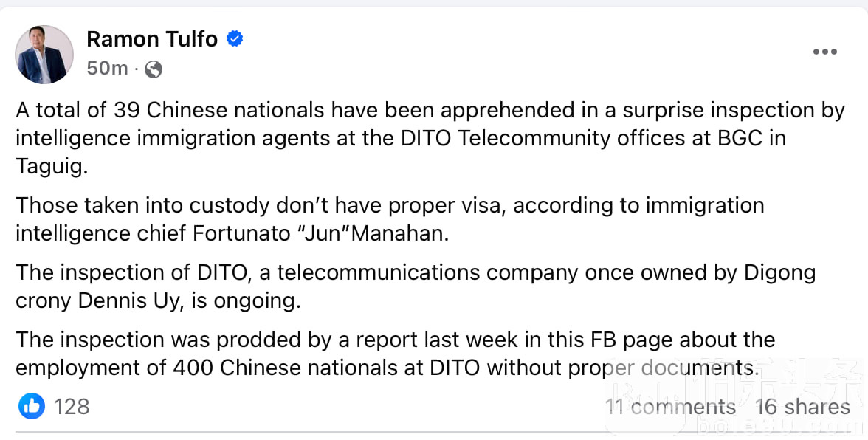View the 128 reactions count

[72, 406]
